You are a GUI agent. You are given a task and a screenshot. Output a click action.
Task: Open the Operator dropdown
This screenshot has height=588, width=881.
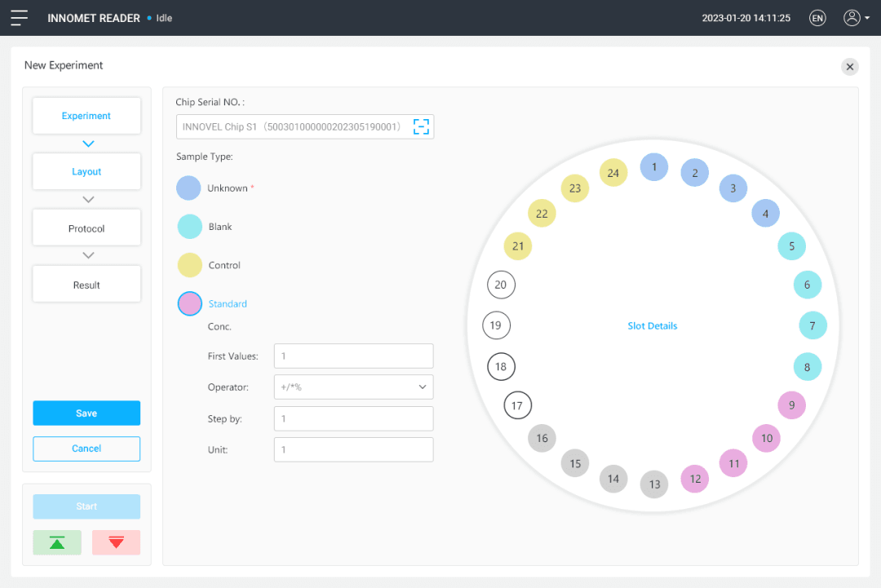[353, 387]
